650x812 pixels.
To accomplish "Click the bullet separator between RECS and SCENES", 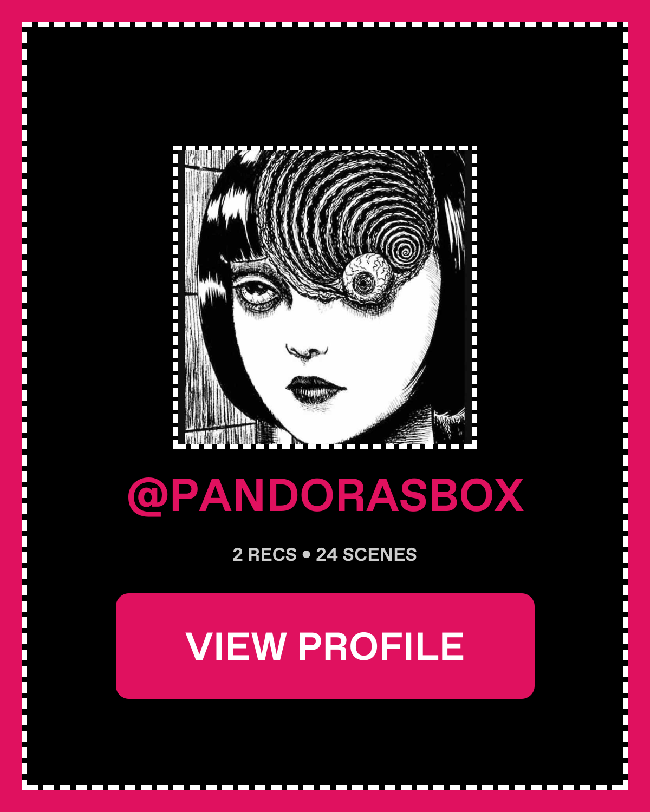I will [307, 555].
